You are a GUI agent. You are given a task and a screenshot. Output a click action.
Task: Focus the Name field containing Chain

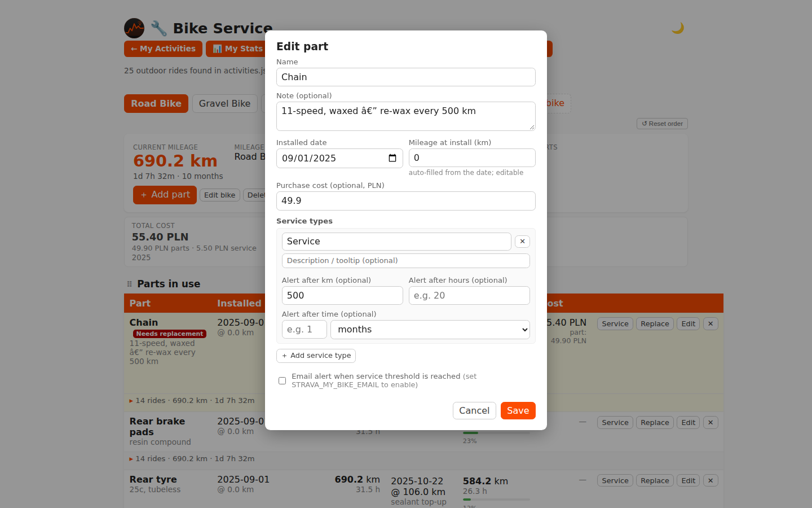point(406,77)
